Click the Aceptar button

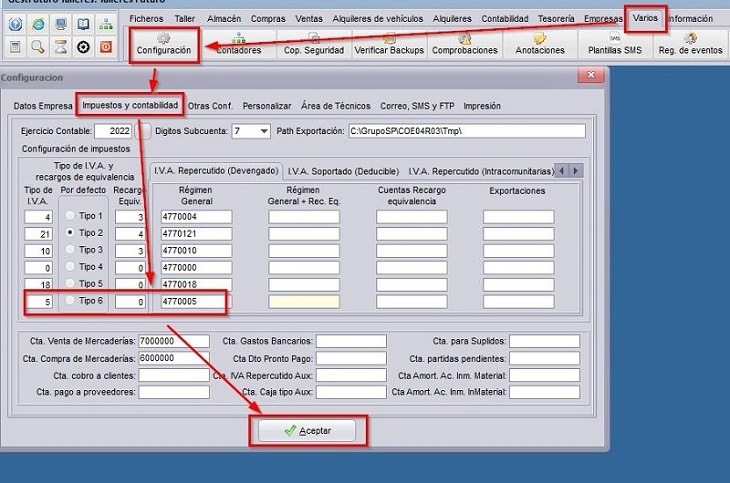[307, 431]
